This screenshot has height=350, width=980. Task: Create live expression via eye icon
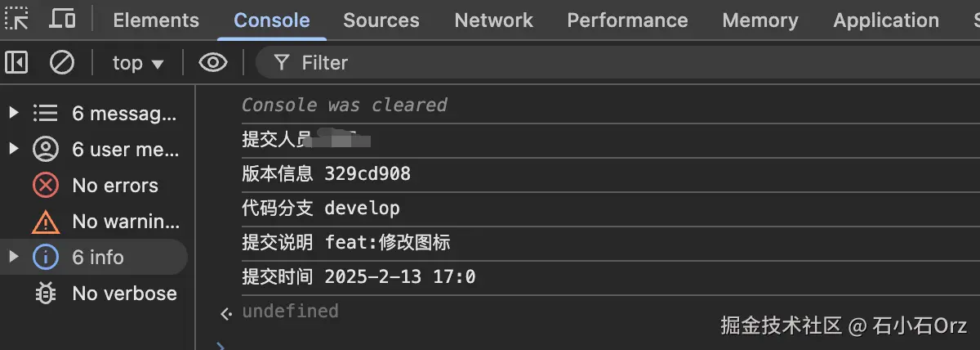tap(213, 62)
